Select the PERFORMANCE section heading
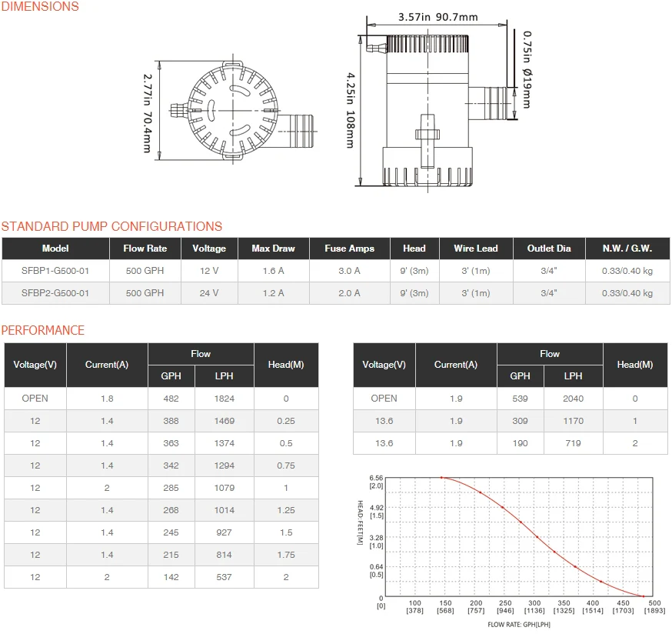Viewport: 672px width, 634px height. [43, 330]
